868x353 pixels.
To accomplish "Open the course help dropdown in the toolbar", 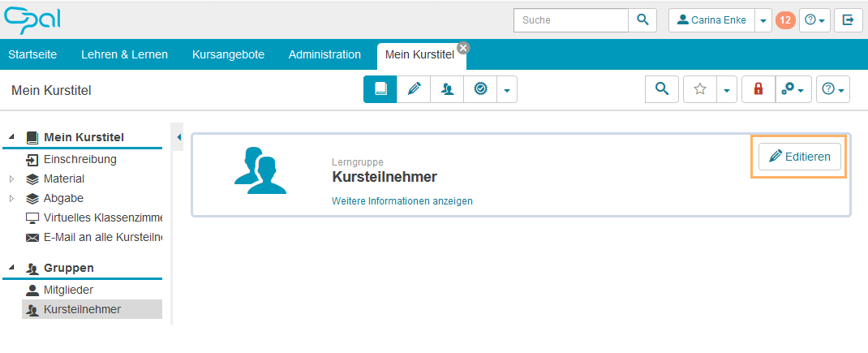I will pos(833,89).
